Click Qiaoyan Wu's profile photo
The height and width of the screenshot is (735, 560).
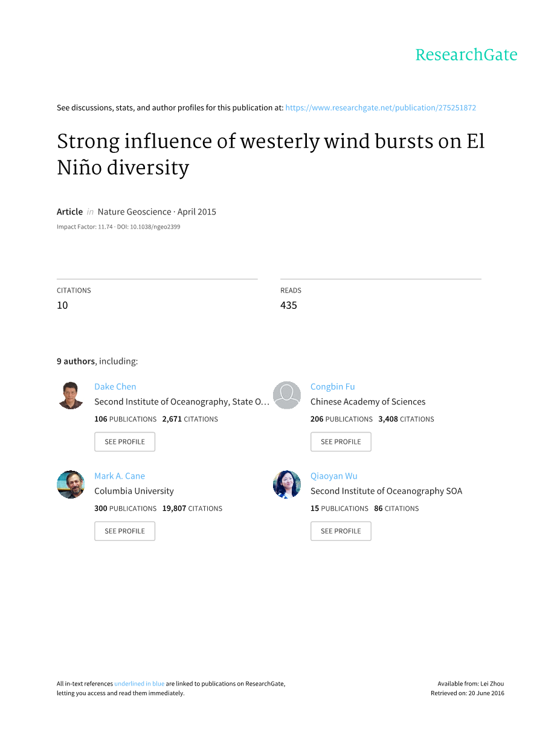point(287,485)
